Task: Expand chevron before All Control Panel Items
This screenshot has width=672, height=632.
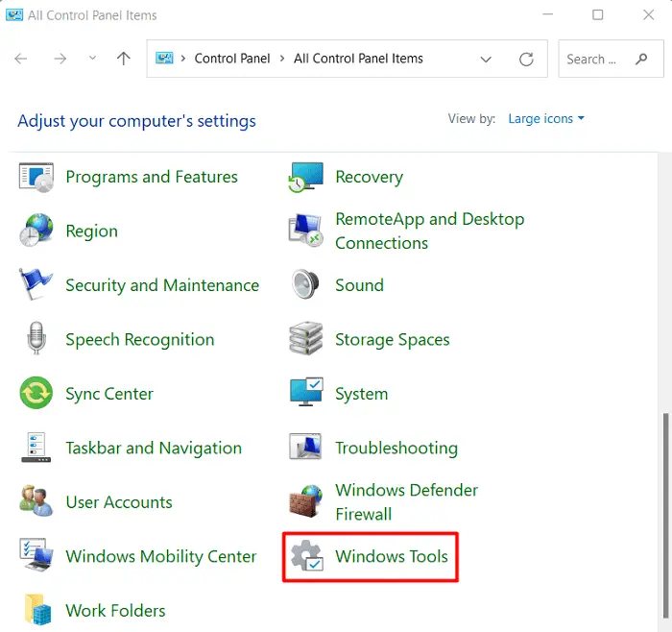Action: click(282, 59)
